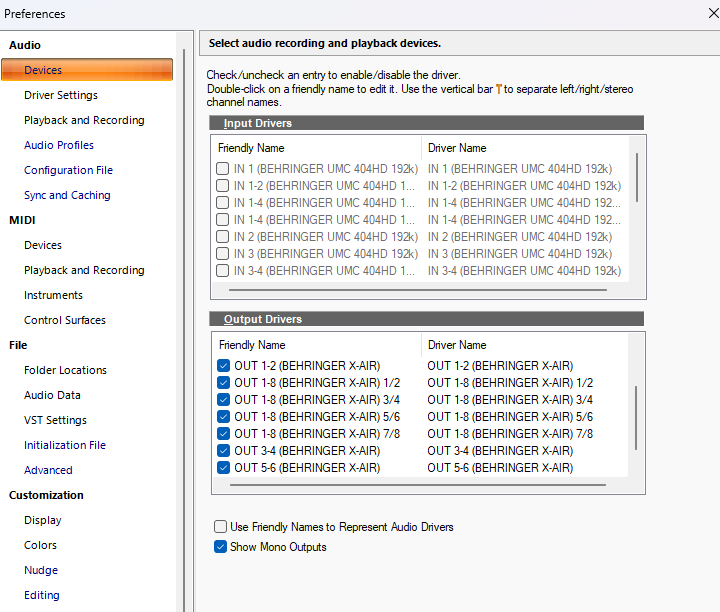Image resolution: width=720 pixels, height=612 pixels.
Task: Select Nudge settings
Action: point(41,570)
